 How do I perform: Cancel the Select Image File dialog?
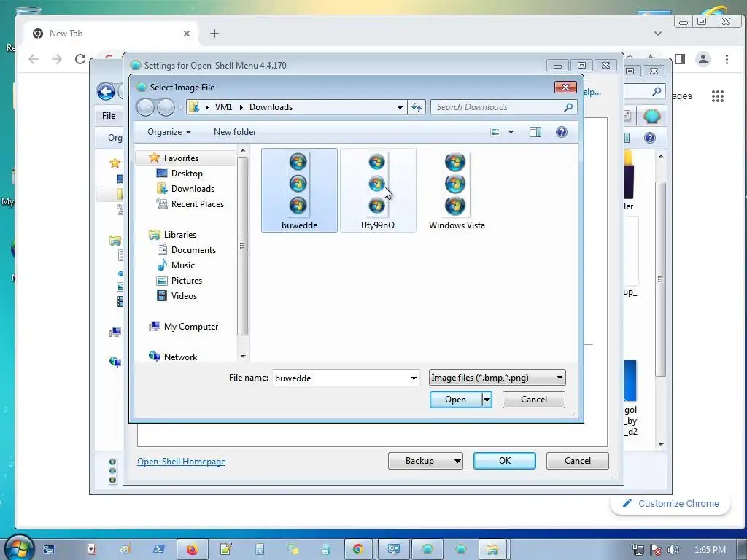[533, 400]
